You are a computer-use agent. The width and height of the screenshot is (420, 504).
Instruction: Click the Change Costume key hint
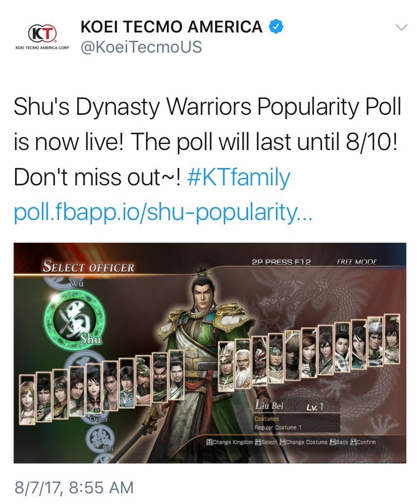pyautogui.click(x=304, y=442)
